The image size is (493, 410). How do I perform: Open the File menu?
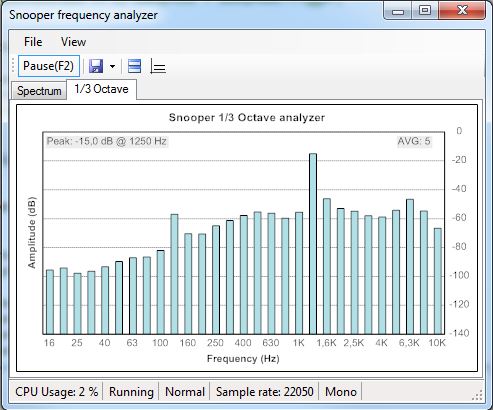(x=33, y=42)
